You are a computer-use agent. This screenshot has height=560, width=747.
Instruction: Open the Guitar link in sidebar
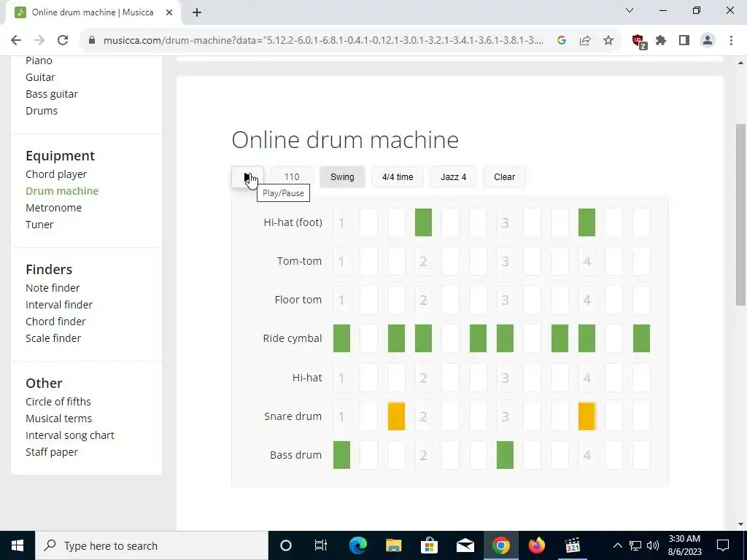click(41, 77)
